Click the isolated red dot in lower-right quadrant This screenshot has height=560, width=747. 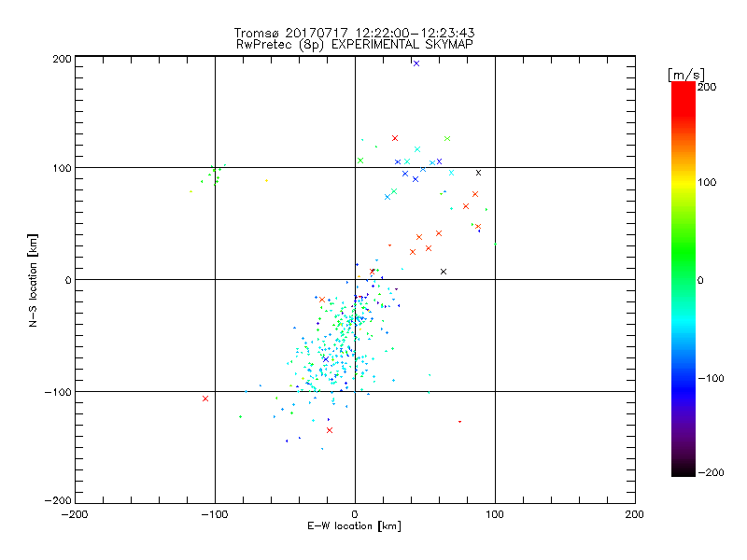pos(459,422)
